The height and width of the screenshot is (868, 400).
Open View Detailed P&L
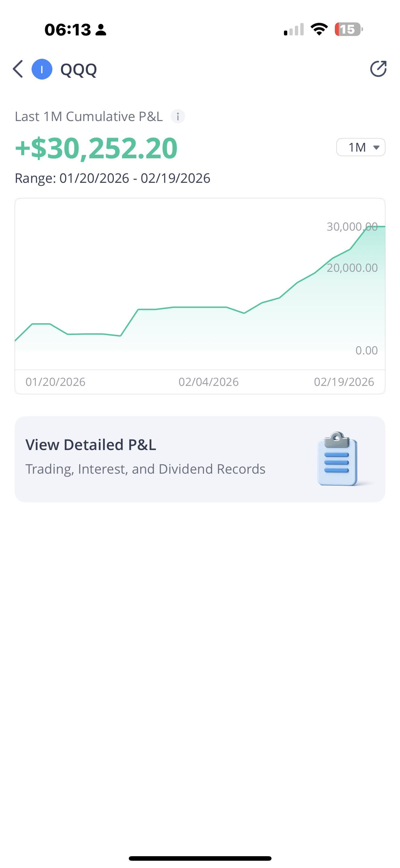tap(91, 445)
